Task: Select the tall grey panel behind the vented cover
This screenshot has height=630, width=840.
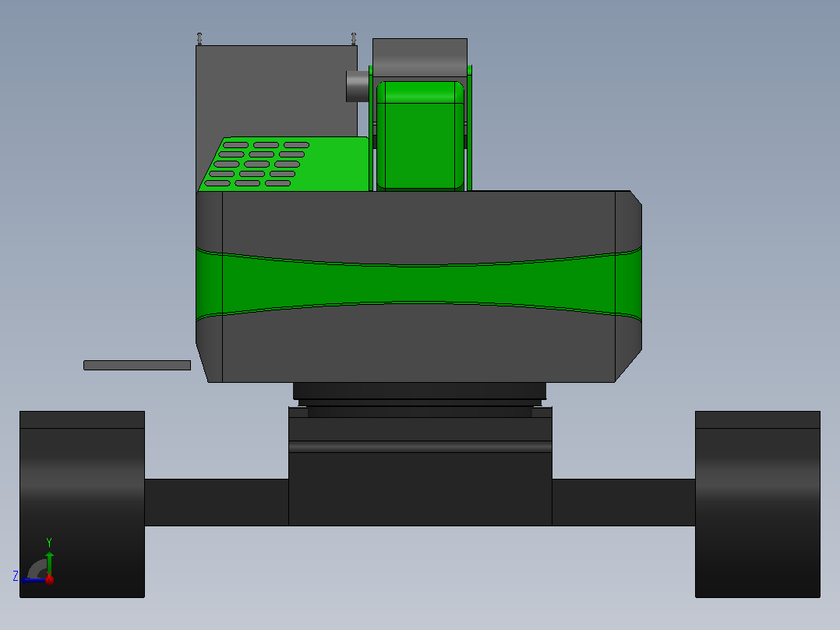Action: pyautogui.click(x=277, y=91)
